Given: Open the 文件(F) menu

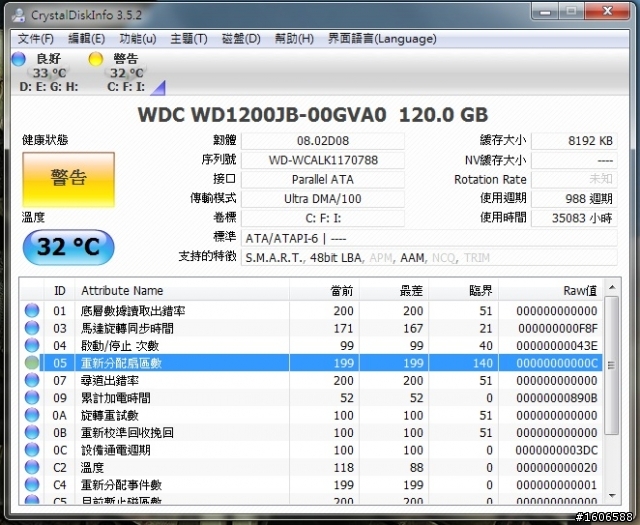Looking at the screenshot, I should click(36, 39).
